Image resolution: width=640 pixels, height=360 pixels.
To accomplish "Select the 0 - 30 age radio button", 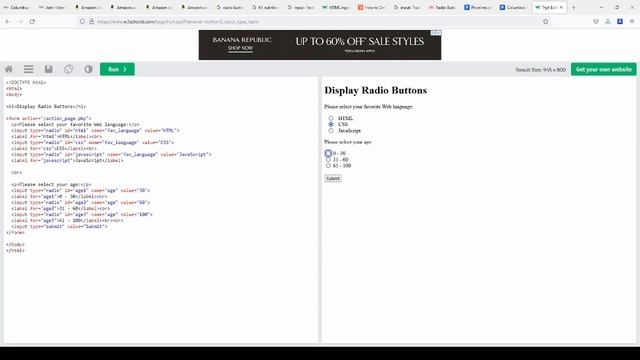I will pyautogui.click(x=328, y=153).
